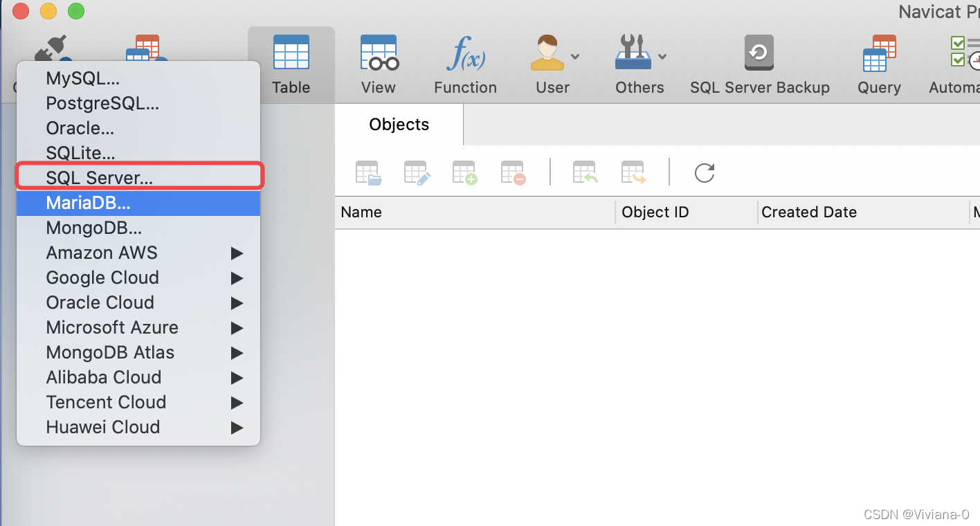
Task: Click the Design Table pencil icon
Action: (x=417, y=172)
